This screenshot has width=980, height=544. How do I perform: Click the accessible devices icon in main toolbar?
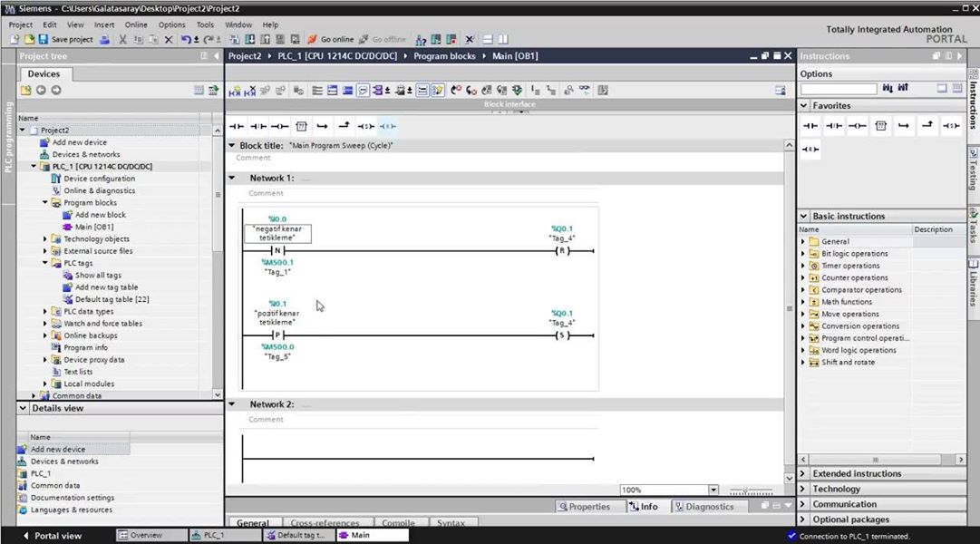coord(421,39)
